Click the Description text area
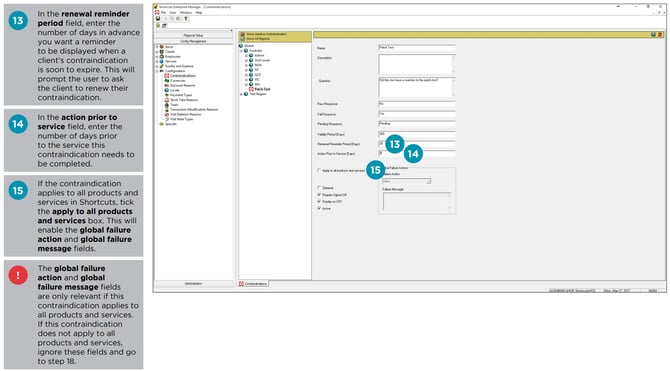 (417, 64)
